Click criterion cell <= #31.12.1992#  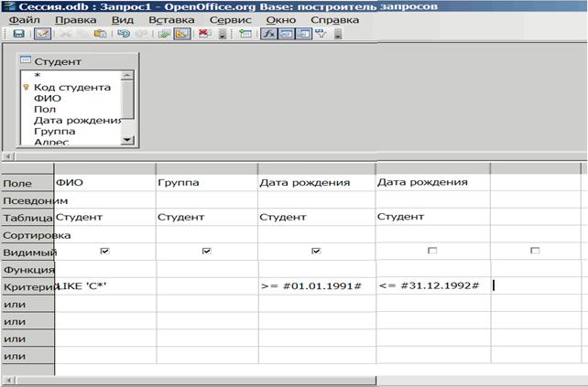(x=433, y=286)
